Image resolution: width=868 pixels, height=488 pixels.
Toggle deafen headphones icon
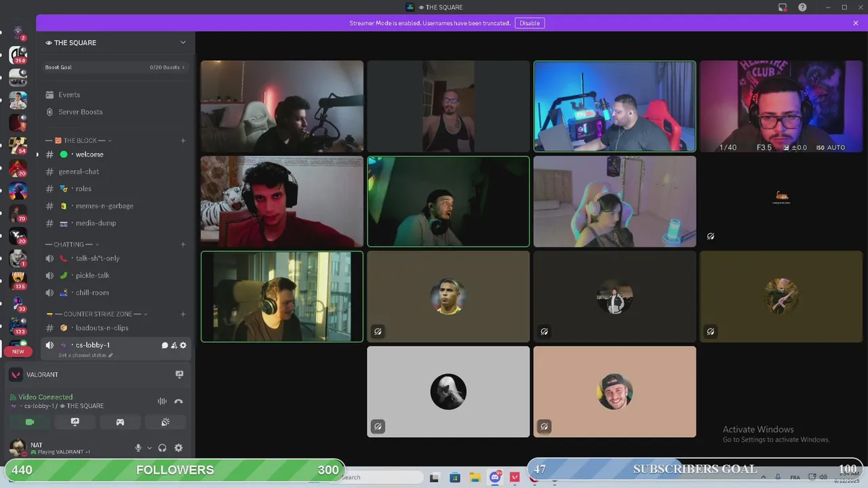coord(162,448)
